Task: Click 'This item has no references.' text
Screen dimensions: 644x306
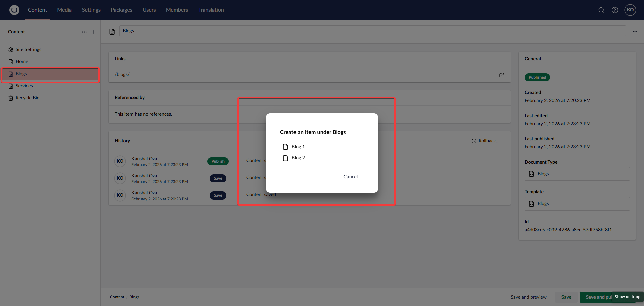Action: [143, 114]
